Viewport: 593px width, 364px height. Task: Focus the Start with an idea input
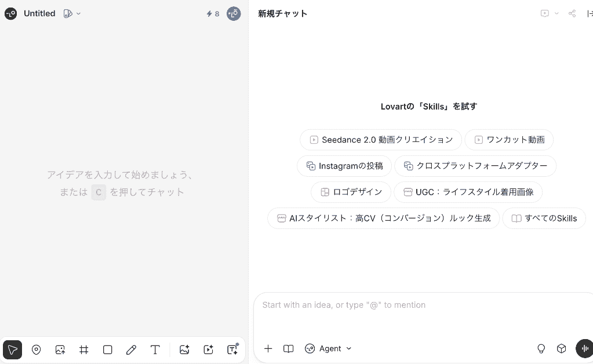[424, 305]
